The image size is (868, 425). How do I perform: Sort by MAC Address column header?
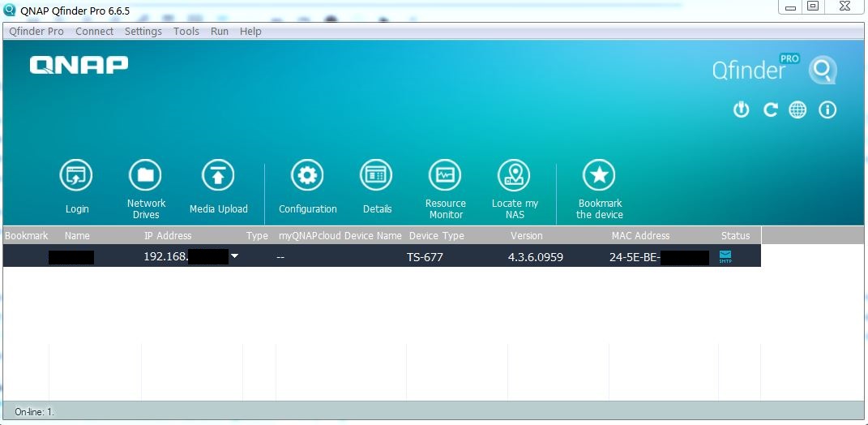pos(640,235)
